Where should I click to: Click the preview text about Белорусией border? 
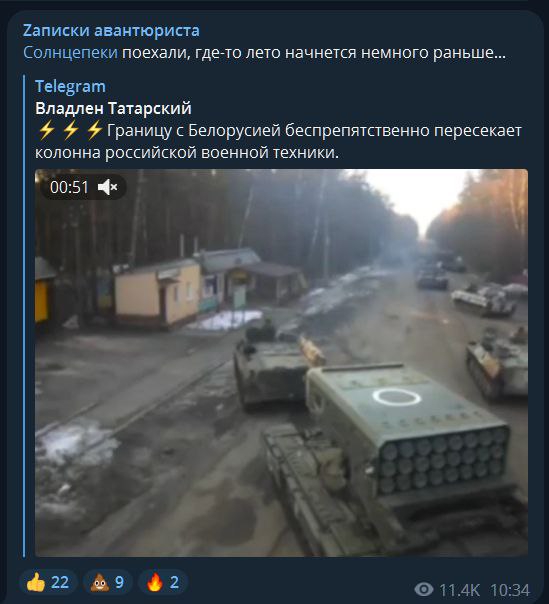(278, 141)
